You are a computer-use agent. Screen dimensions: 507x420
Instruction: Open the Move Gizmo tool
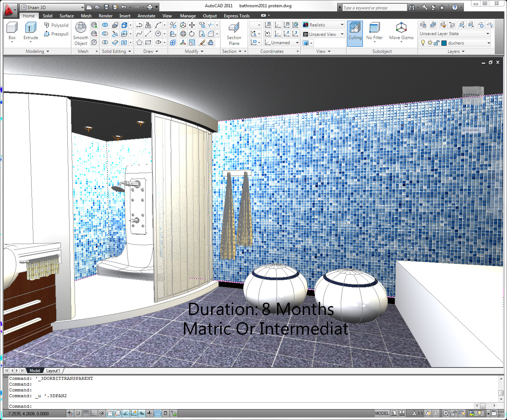tap(401, 31)
